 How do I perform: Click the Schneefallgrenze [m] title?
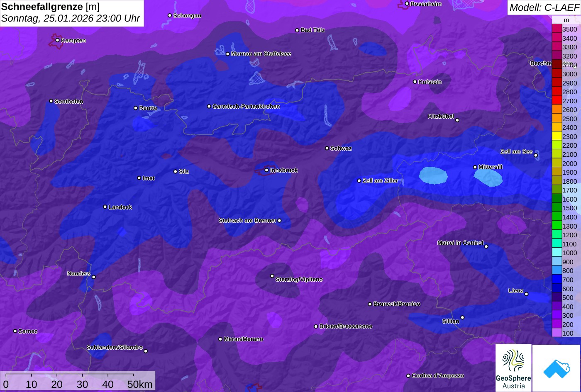(x=51, y=7)
